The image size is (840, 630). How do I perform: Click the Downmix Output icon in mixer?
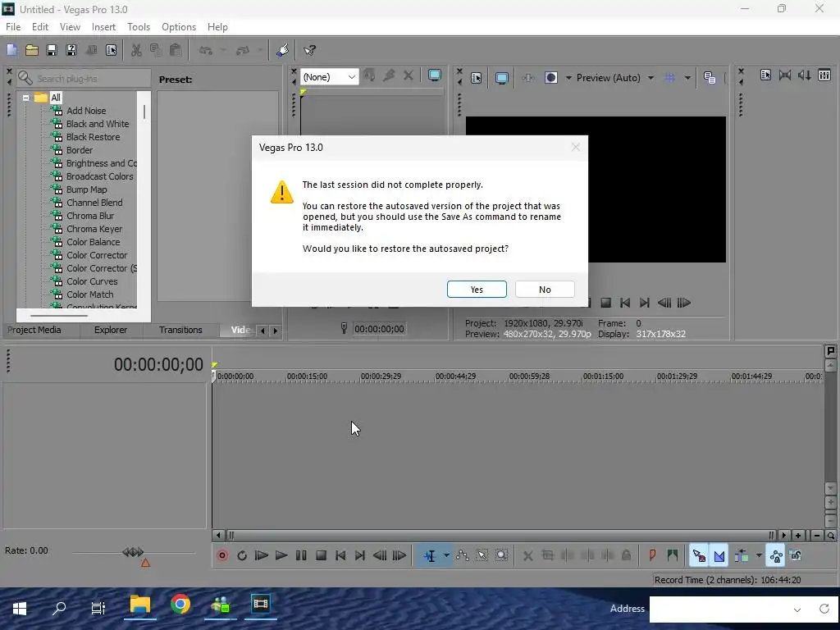(x=785, y=75)
